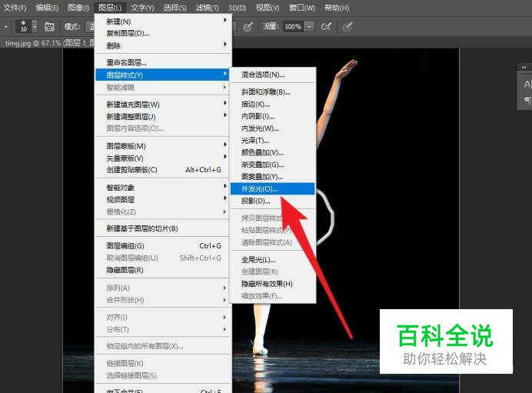Screen dimensions: 532x393
Task: Select 复制图层(D)... in layer menu
Action: pos(128,33)
